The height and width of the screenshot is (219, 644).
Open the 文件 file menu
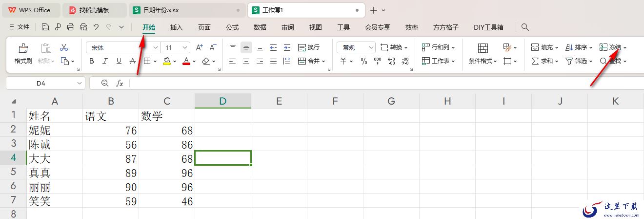(20, 27)
